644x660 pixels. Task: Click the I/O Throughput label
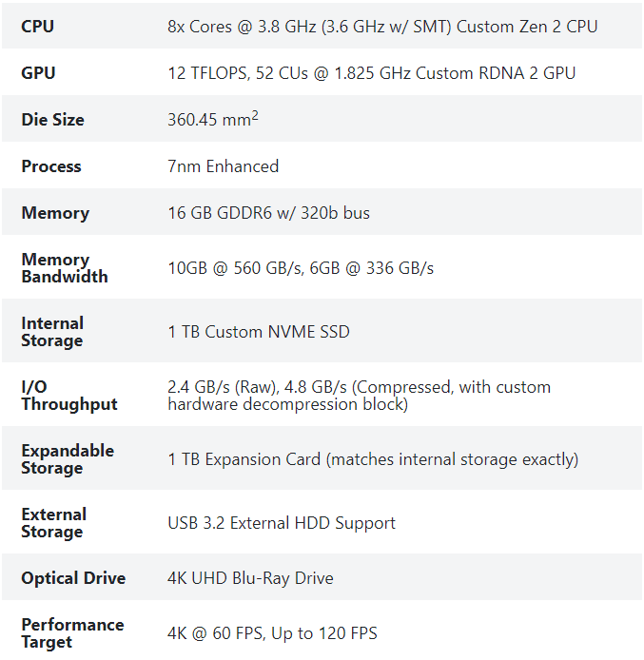[x=69, y=396]
